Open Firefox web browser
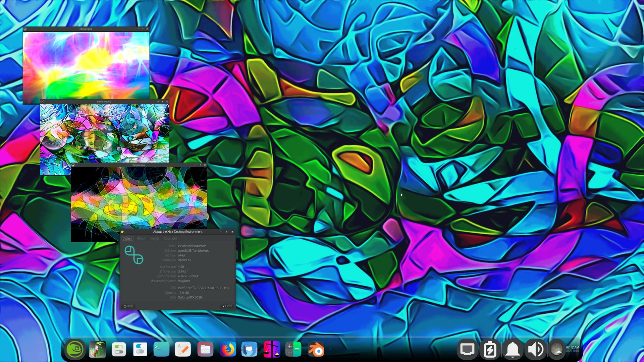 click(228, 349)
